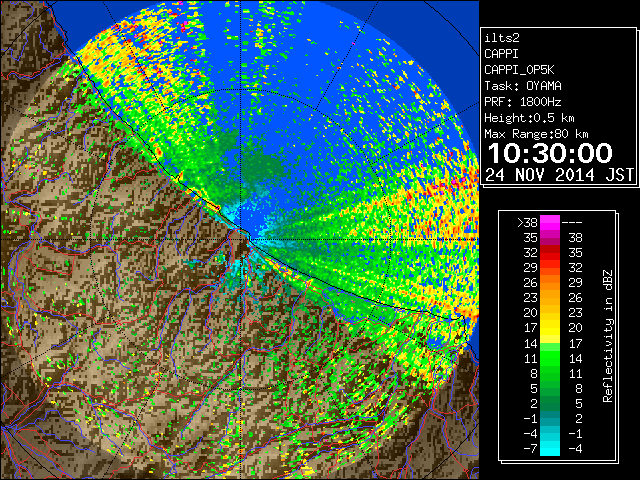Click the 10:30:00 timestamp
This screenshot has height=480, width=640.
(550, 153)
